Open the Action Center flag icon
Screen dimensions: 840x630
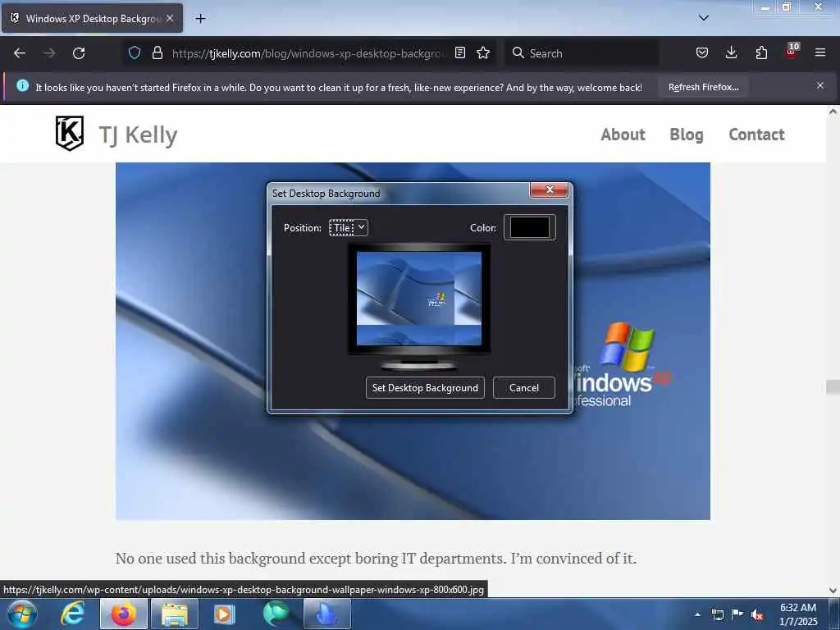pos(737,614)
